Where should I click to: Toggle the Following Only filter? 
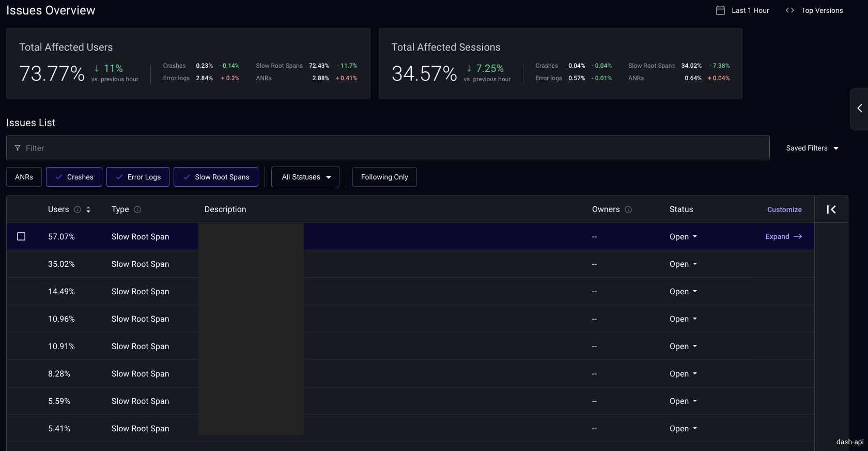tap(384, 177)
